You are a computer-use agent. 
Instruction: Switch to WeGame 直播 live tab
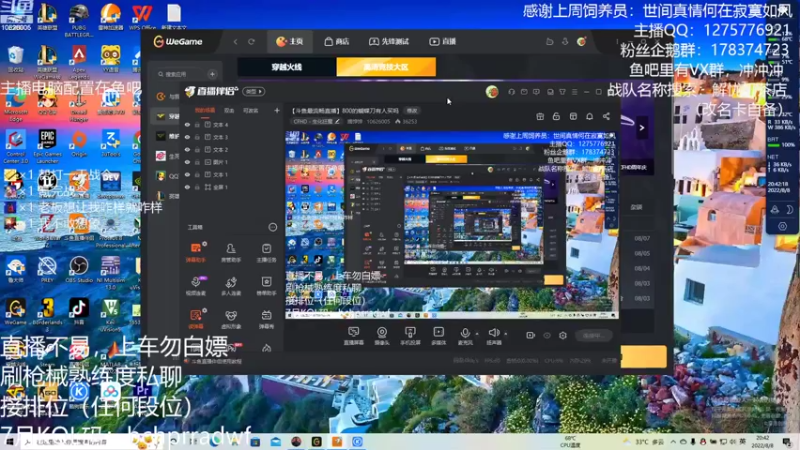[x=443, y=41]
